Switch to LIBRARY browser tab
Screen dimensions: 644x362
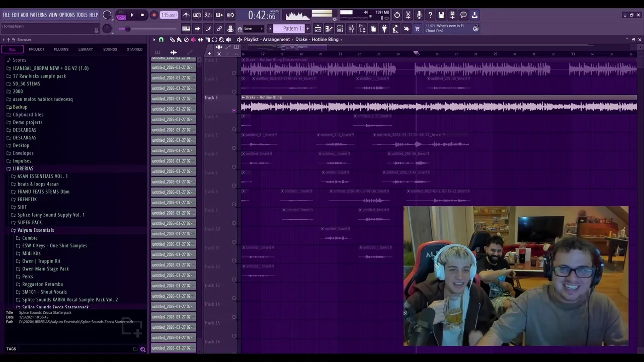86,49
